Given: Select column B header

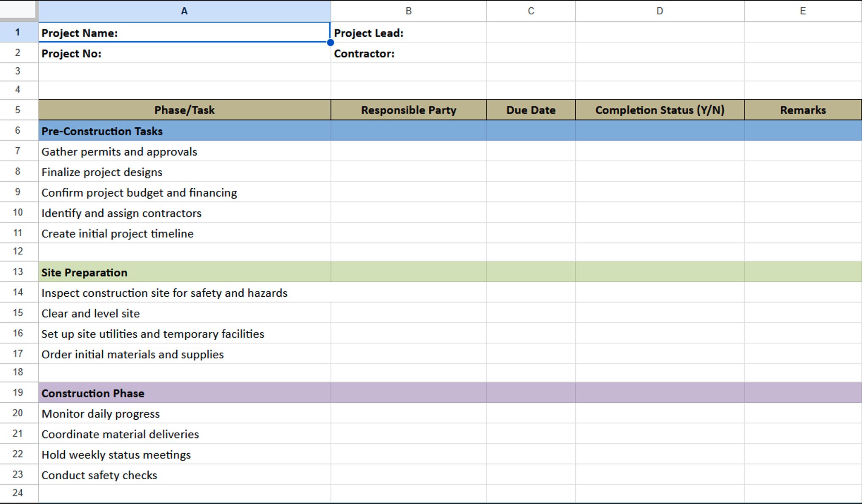Looking at the screenshot, I should pyautogui.click(x=408, y=11).
